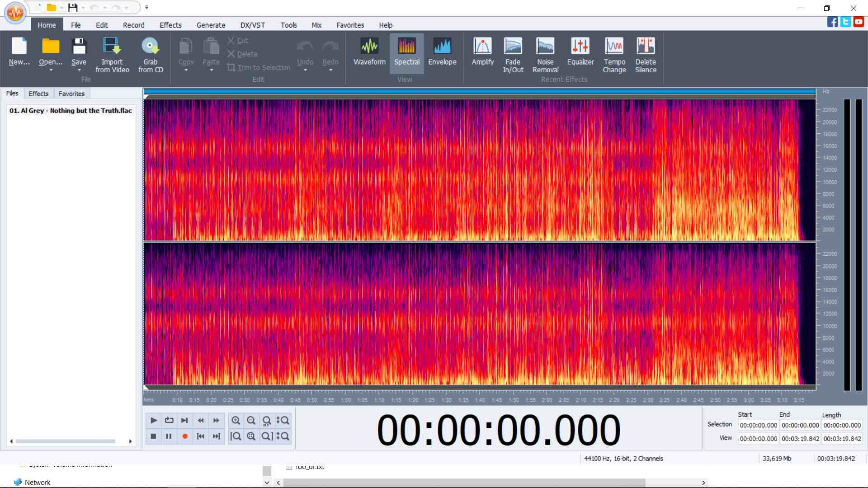Expand the Open dropdown arrow
Screen dimensions: 868x488
point(51,70)
